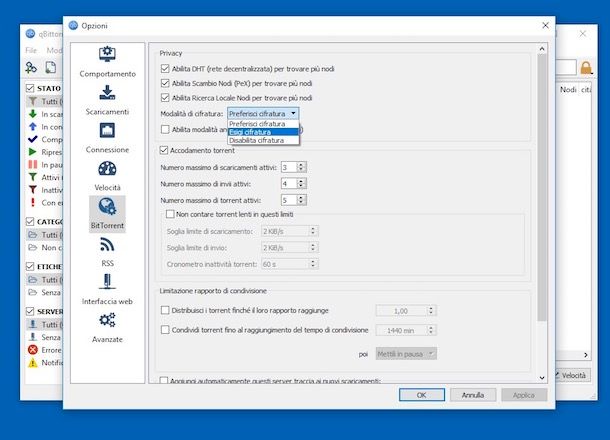Toggle Abilita Scambio Nodi (PeX) checkbox
The image size is (610, 440).
(x=165, y=83)
